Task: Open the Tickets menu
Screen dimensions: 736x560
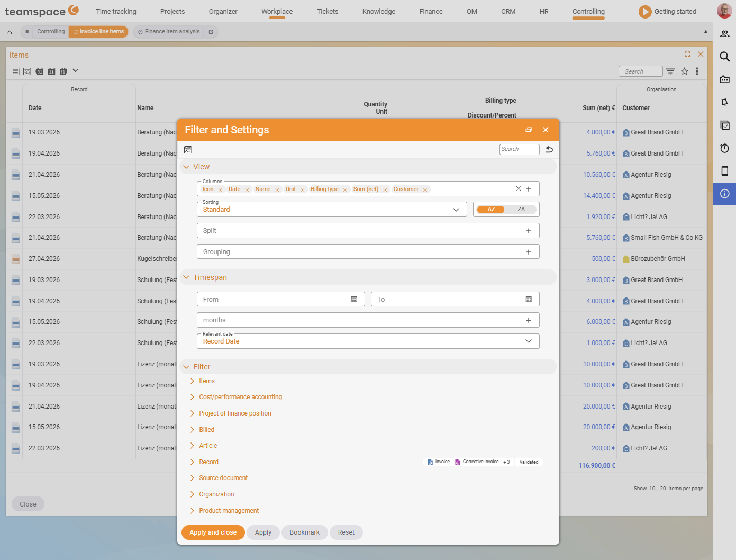Action: pos(328,11)
